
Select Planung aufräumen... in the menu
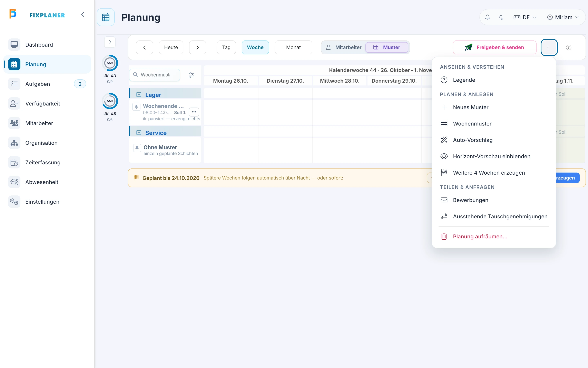tap(494, 237)
